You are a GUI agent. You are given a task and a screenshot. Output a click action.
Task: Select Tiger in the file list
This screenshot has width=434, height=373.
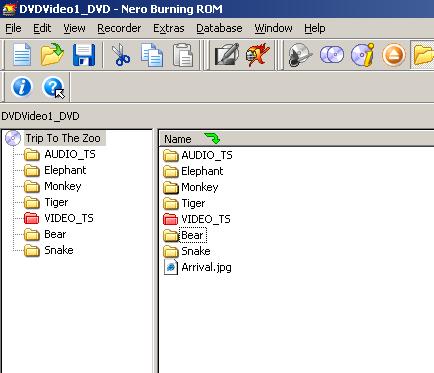[193, 203]
